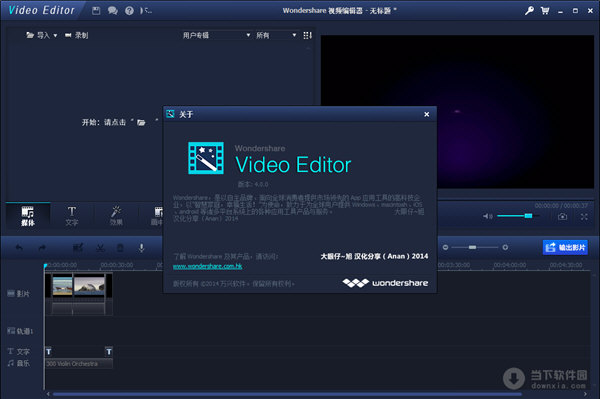This screenshot has width=600, height=399.
Task: Open the feedback chat bubble icon
Action: [x=112, y=11]
